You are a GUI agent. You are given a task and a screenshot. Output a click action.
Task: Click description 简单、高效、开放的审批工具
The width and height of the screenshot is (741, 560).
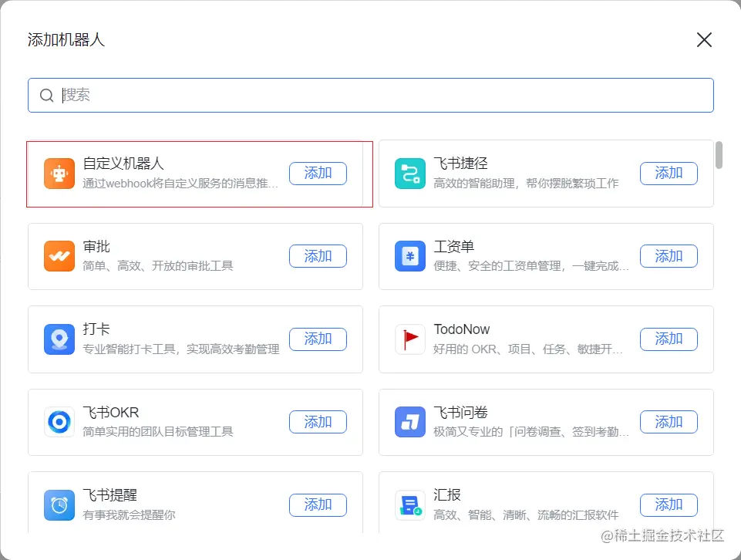pos(158,266)
